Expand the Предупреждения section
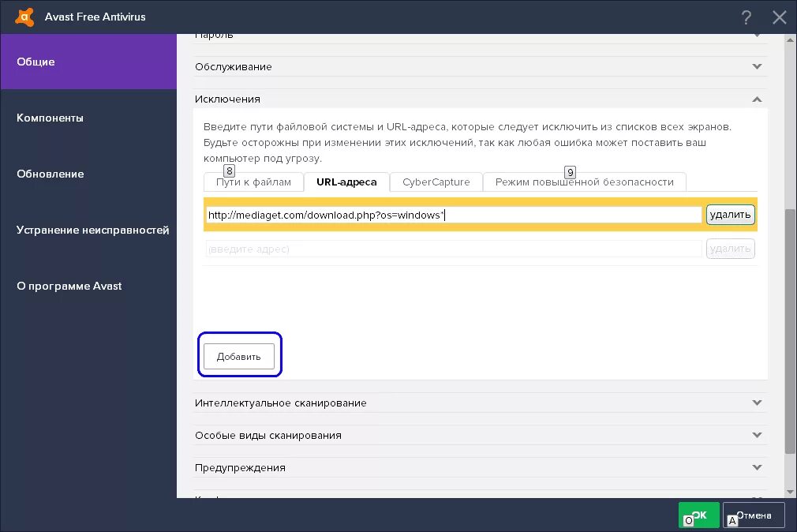 point(480,467)
